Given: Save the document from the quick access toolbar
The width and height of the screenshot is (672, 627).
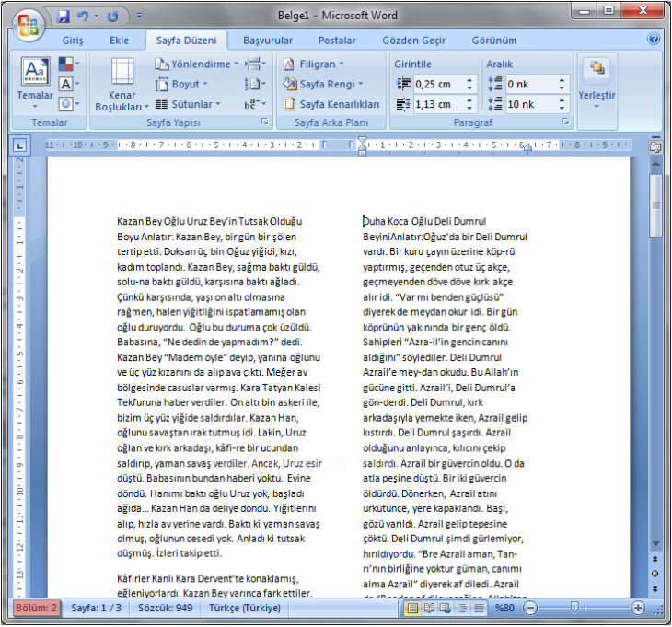Looking at the screenshot, I should coord(63,17).
